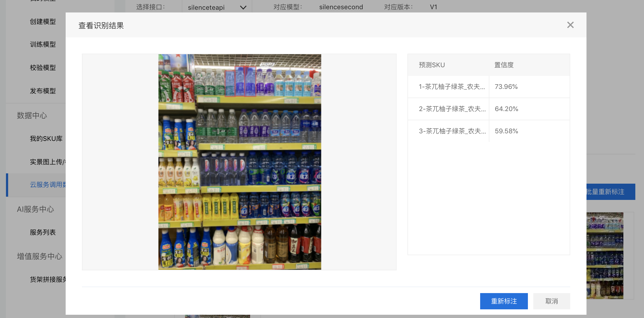
Task: Open 创建模型 in the sidebar
Action: click(43, 21)
